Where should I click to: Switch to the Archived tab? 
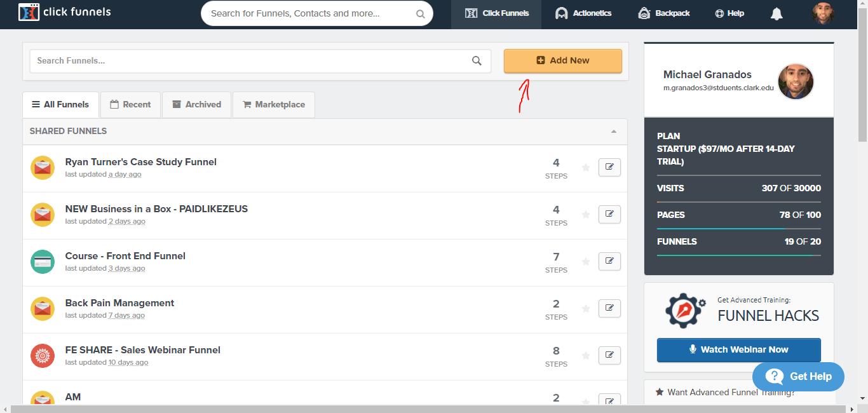pos(196,105)
